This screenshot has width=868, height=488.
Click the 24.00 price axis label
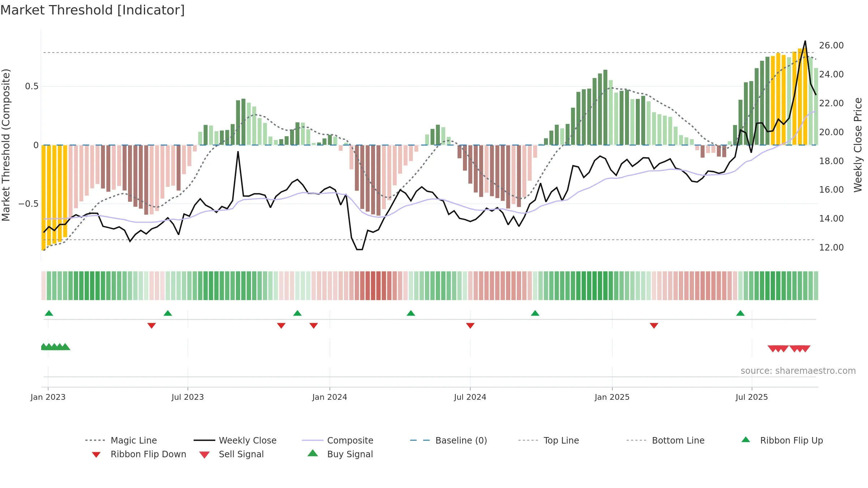[x=831, y=74]
